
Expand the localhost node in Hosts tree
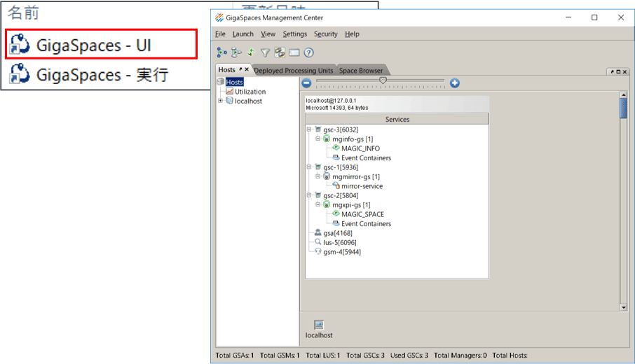pos(221,101)
